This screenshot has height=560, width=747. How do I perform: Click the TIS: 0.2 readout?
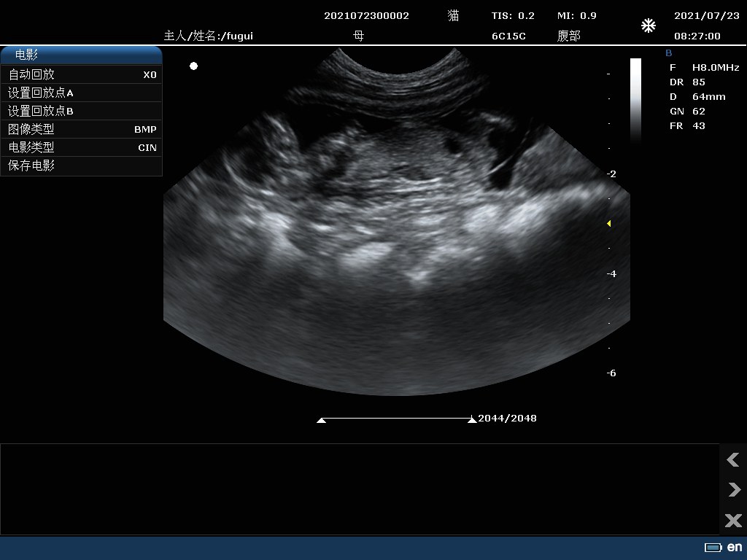point(513,16)
